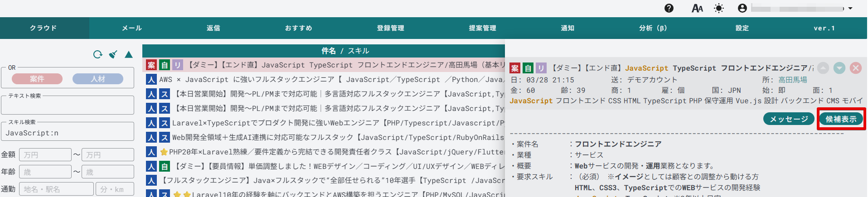This screenshot has height=197, width=868.
Task: Click the help question mark icon
Action: (669, 8)
